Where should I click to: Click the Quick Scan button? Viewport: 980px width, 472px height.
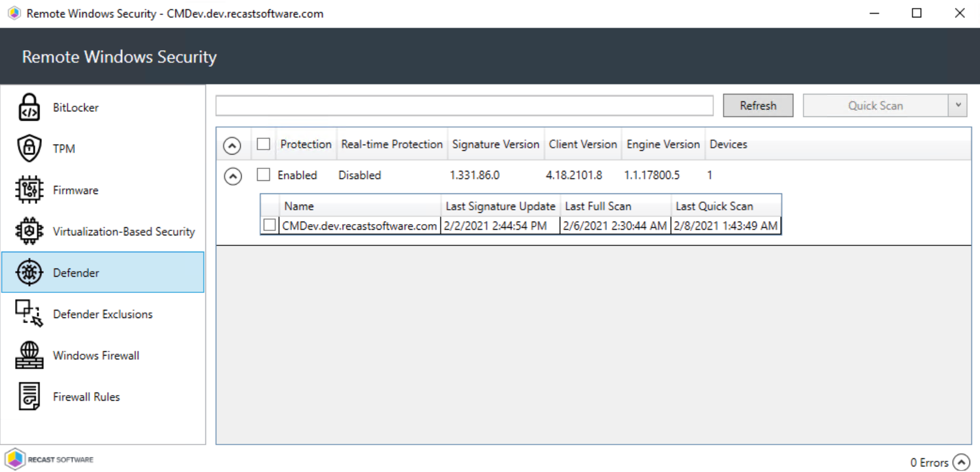(x=875, y=106)
